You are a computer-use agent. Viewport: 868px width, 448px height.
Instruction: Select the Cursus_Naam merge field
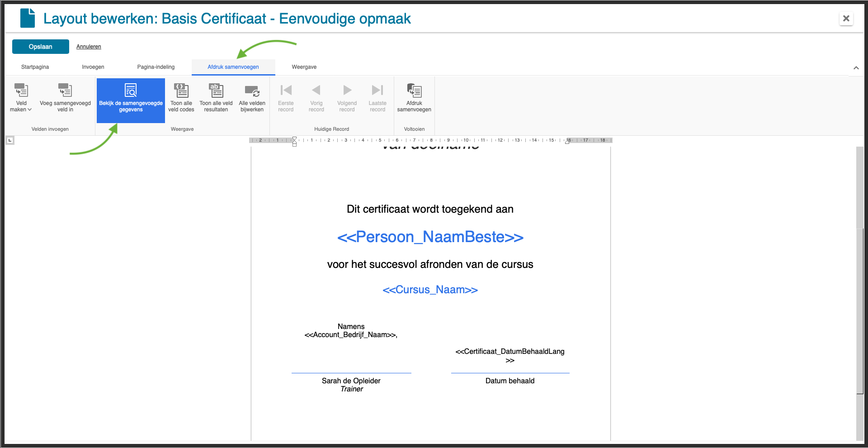pos(430,290)
